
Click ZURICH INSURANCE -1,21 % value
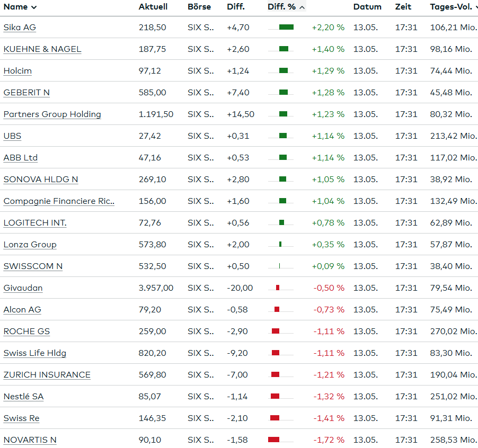click(x=329, y=375)
